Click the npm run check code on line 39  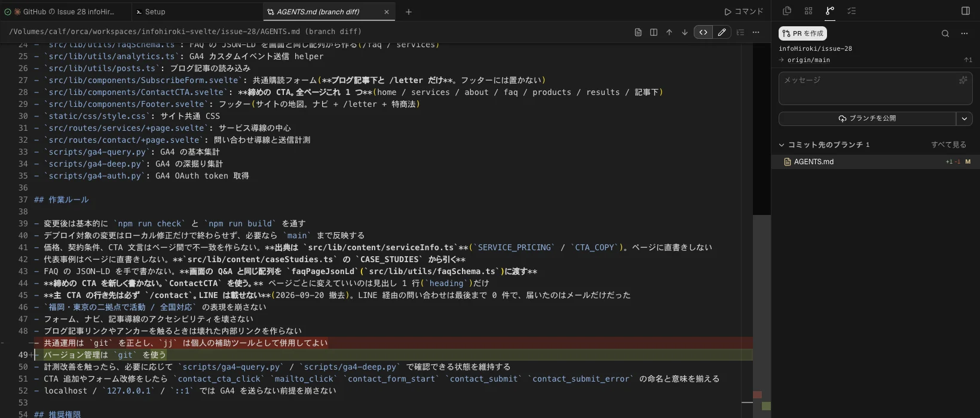coord(151,223)
